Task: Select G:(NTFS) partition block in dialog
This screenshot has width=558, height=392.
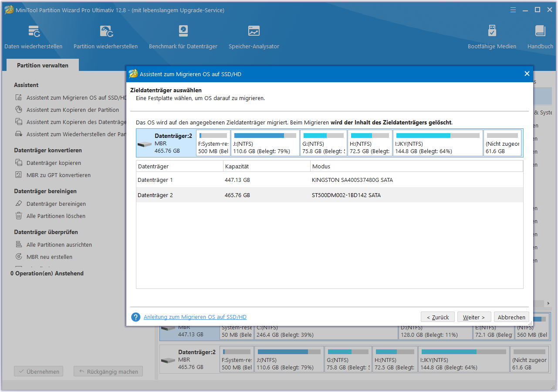Action: (x=324, y=143)
